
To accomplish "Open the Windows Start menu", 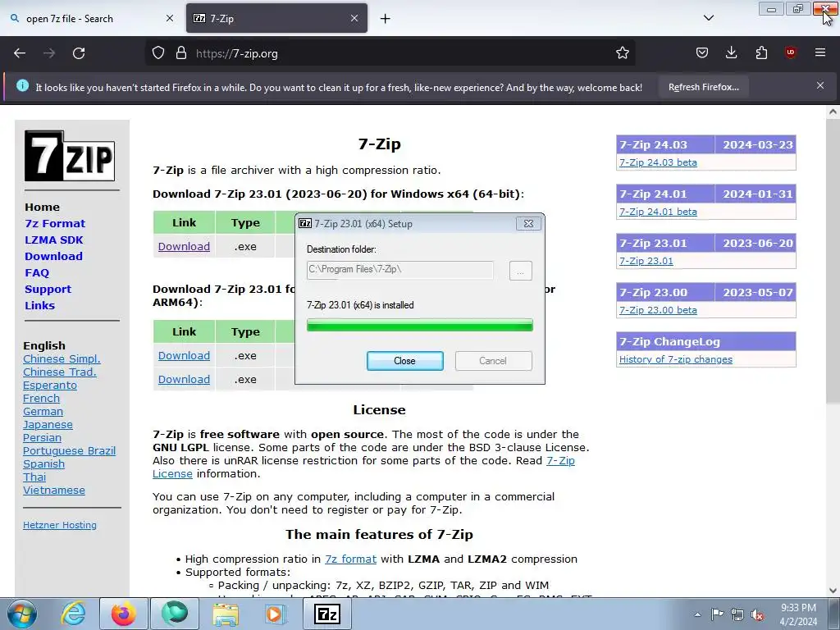I will [x=22, y=614].
